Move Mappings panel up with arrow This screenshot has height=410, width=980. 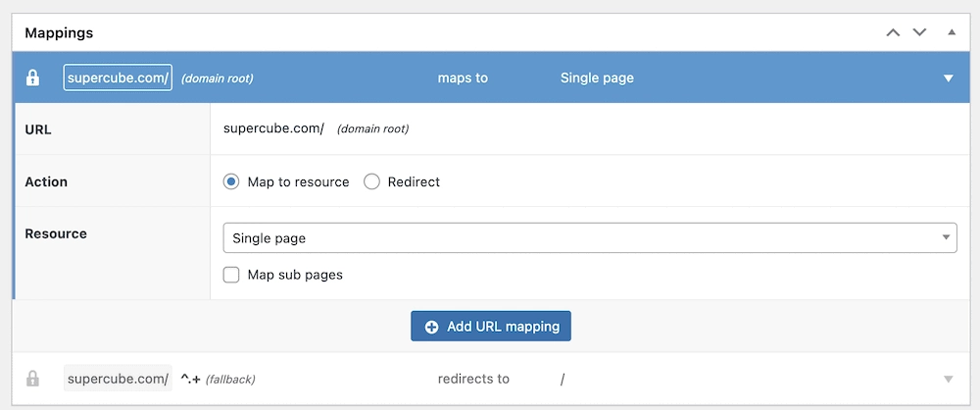coord(893,32)
